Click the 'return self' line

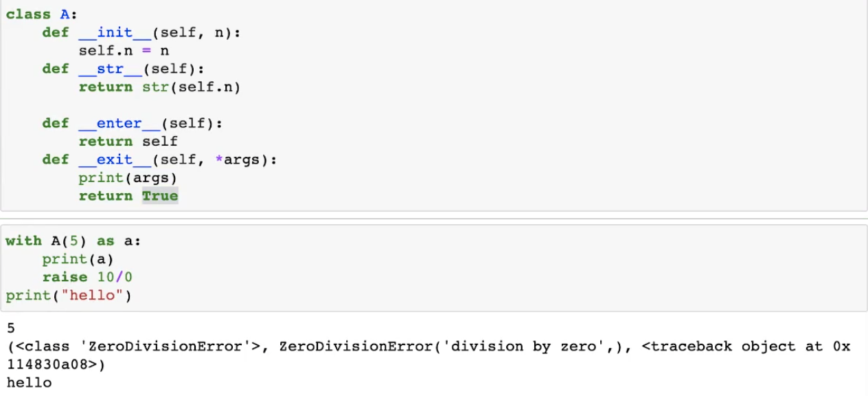pos(128,141)
